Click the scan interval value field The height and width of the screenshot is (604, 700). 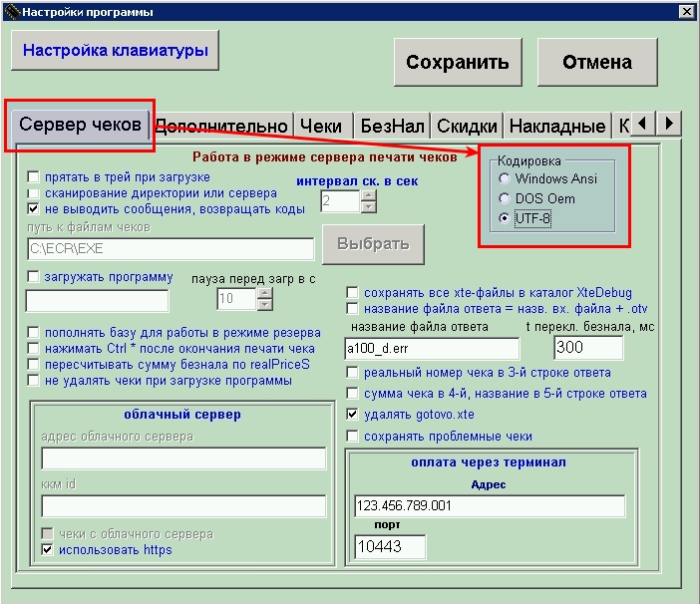tap(340, 201)
